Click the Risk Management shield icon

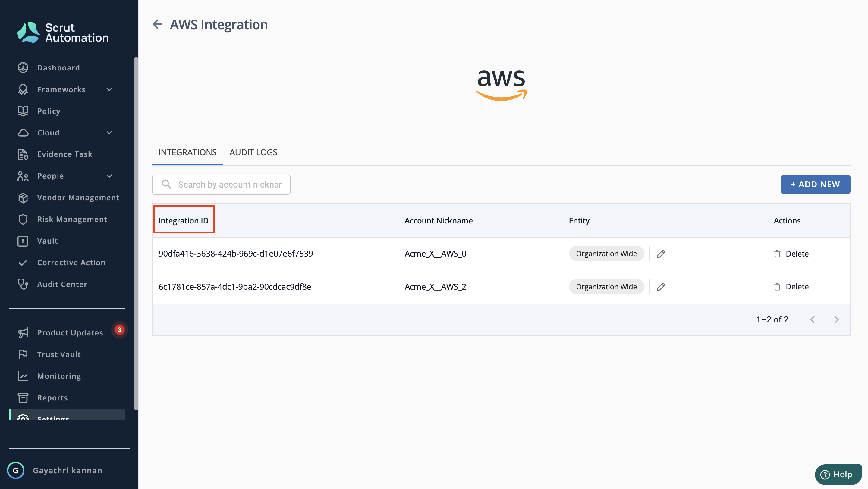[23, 219]
